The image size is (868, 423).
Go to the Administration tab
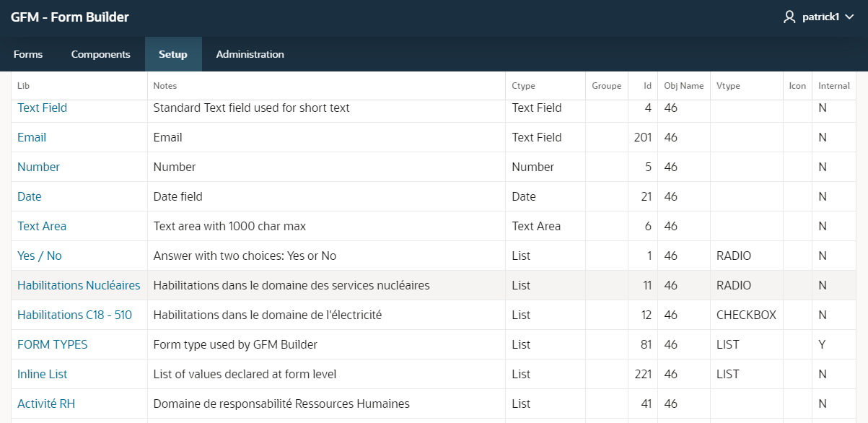(250, 54)
